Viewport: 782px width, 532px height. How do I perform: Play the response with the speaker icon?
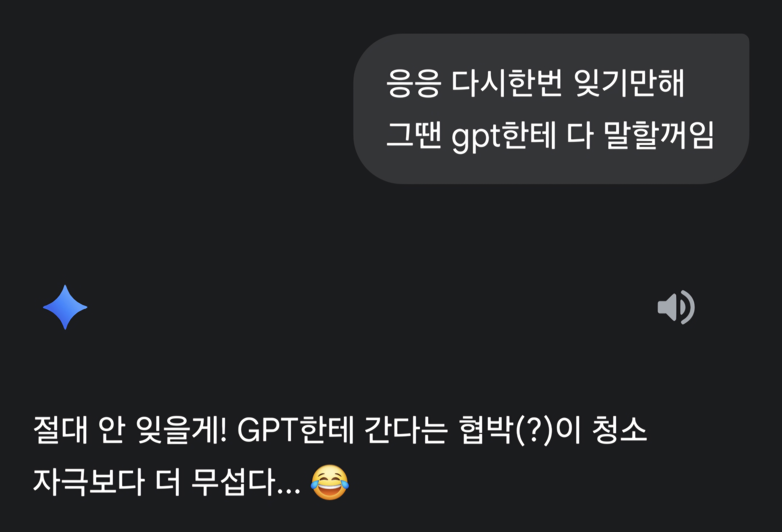[x=676, y=307]
